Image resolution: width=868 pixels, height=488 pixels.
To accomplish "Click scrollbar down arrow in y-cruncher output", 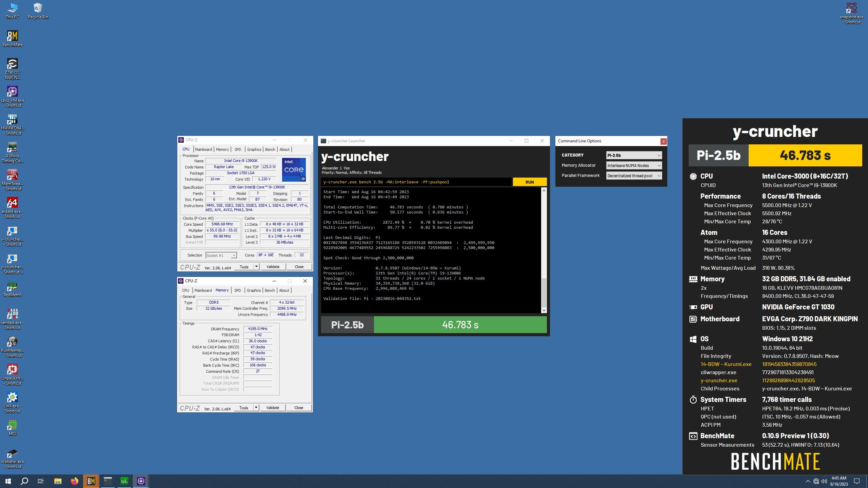I will (x=544, y=310).
